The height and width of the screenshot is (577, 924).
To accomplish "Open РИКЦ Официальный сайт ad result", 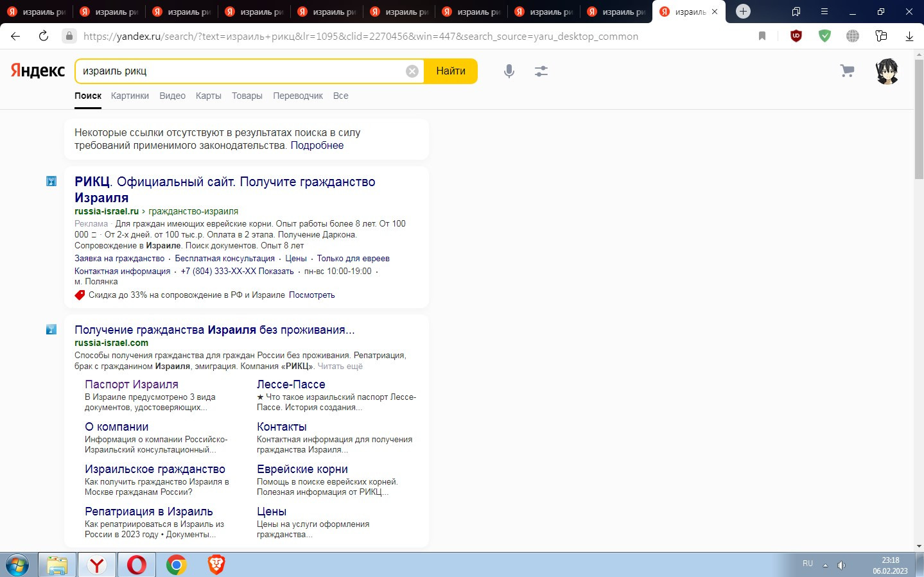I will coord(225,189).
